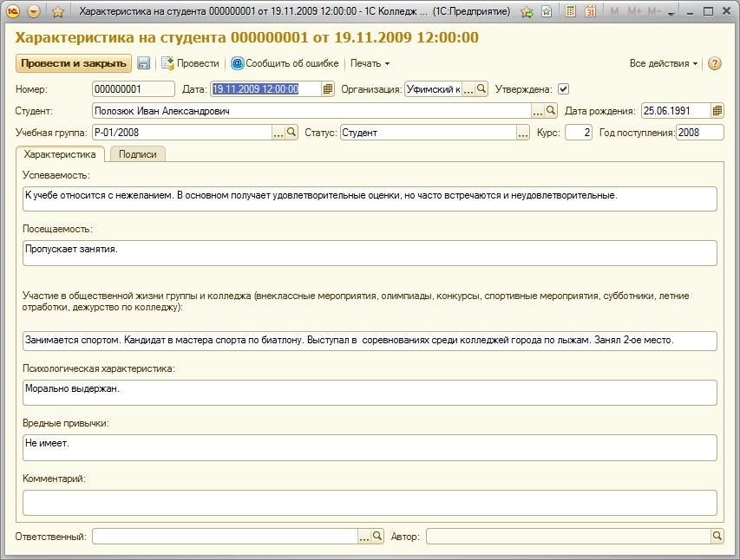Click the Автор field
Screen dimensions: 740x560
[x=569, y=537]
